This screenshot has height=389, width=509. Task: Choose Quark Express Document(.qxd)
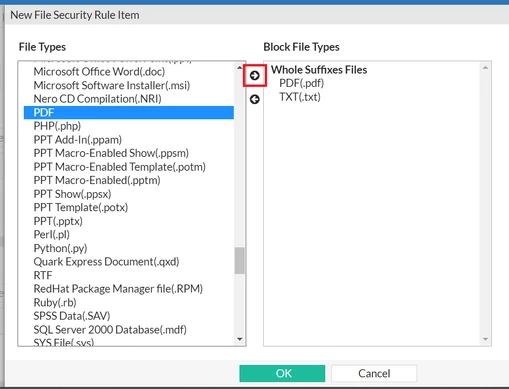click(x=106, y=262)
